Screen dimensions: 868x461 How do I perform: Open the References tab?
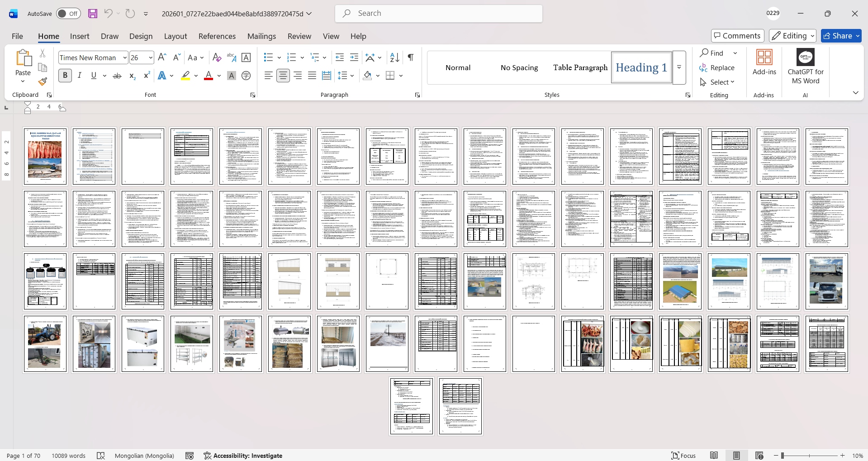pos(217,36)
